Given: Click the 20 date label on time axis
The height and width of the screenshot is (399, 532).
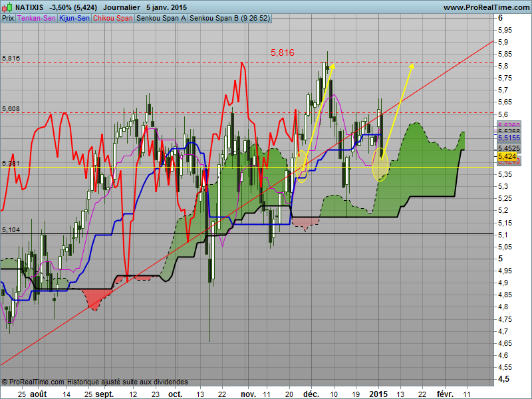Looking at the screenshot, I should pos(289,394).
